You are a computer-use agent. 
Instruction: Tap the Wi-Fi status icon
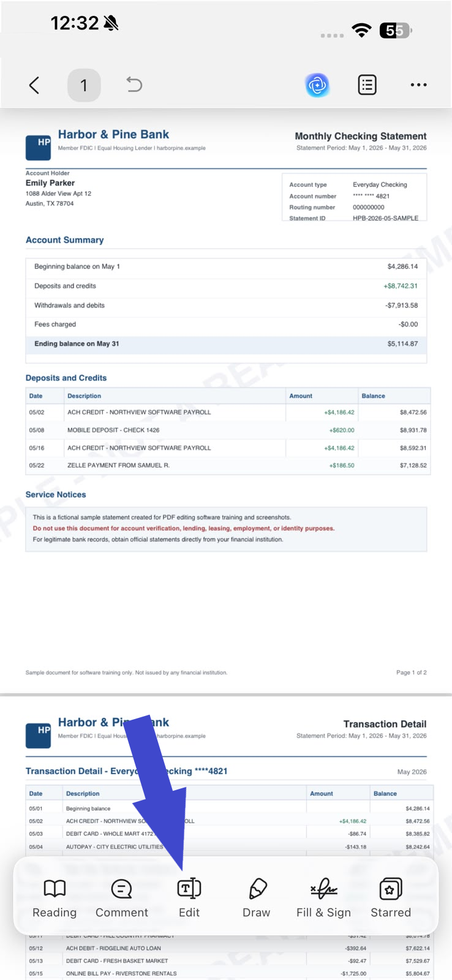coord(362,30)
